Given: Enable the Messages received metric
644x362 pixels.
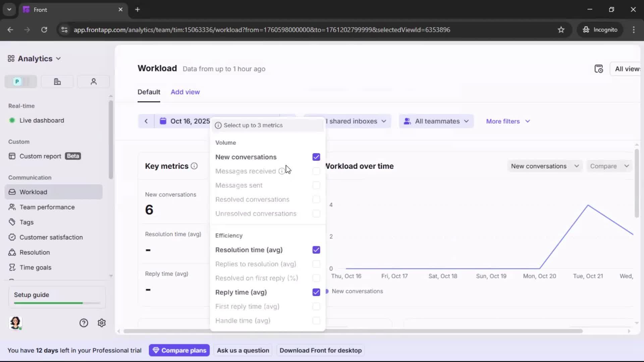Looking at the screenshot, I should click(316, 171).
